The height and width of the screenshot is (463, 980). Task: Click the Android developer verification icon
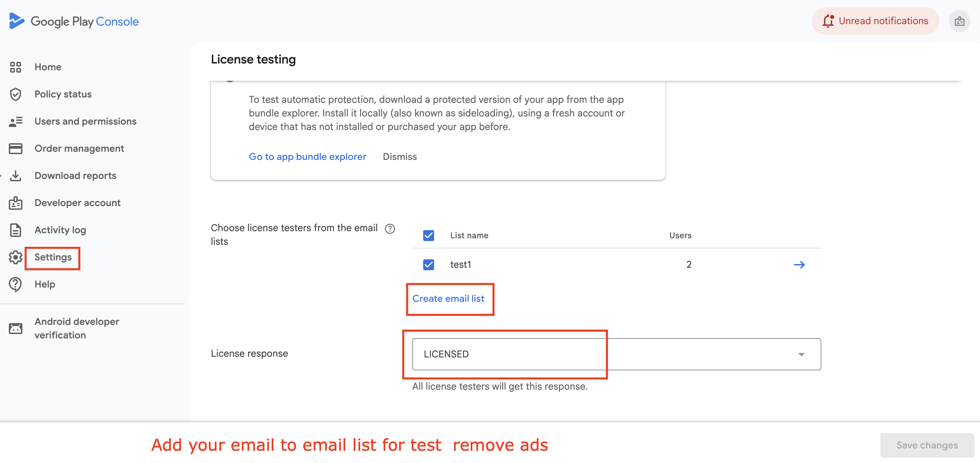16,328
